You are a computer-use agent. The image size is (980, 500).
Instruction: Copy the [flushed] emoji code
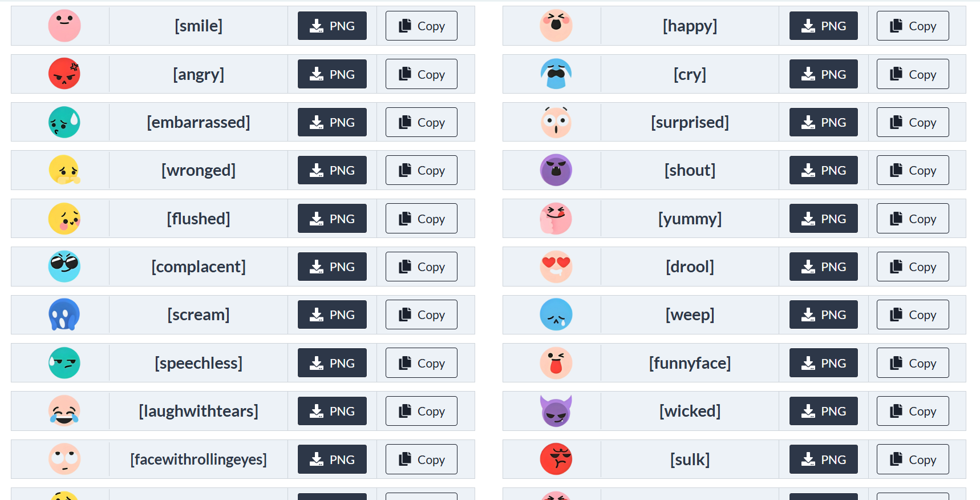422,219
